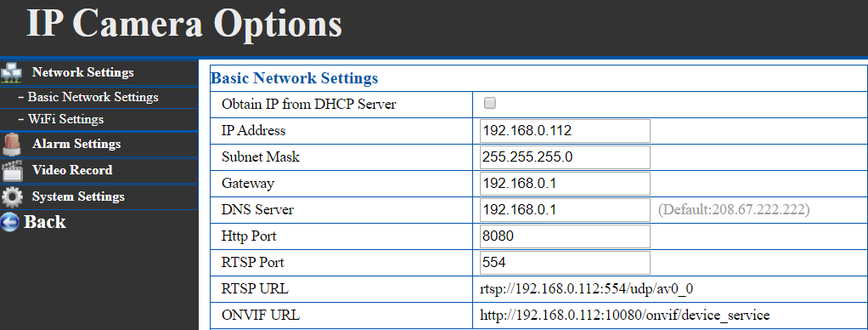
Task: Click the IP Address input field
Action: click(565, 131)
